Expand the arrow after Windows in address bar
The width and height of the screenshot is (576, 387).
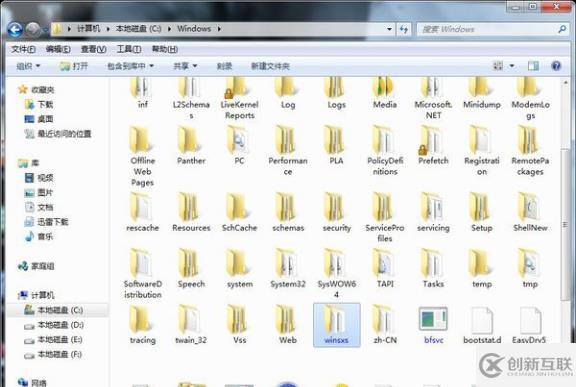(x=219, y=29)
